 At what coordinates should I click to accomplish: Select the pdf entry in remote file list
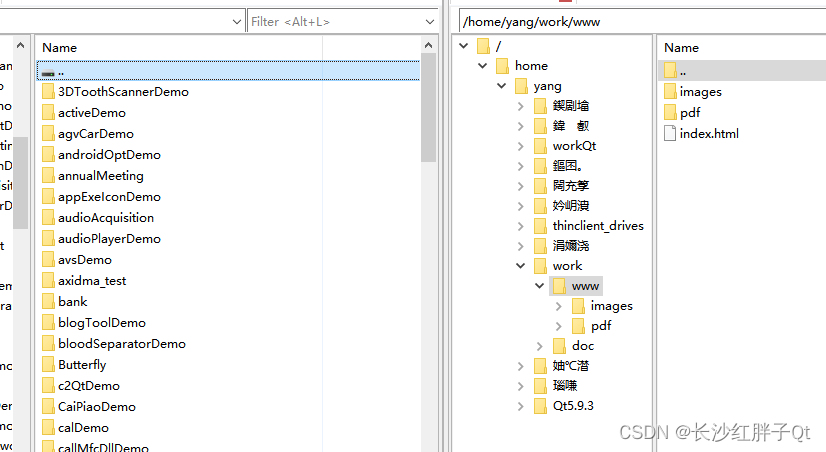click(690, 113)
